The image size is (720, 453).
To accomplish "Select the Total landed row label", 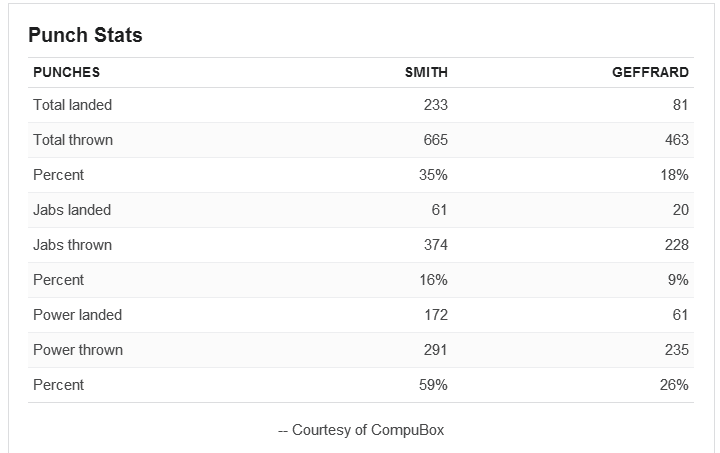I will [x=73, y=105].
